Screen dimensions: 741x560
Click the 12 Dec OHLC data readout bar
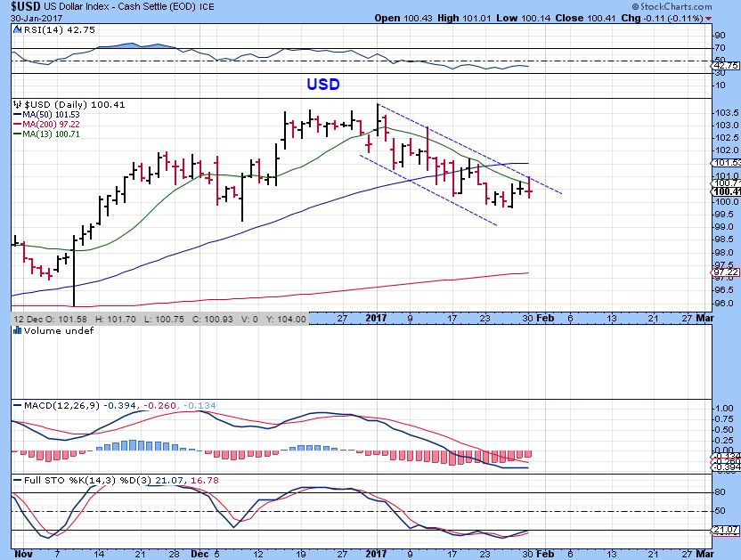[160, 319]
